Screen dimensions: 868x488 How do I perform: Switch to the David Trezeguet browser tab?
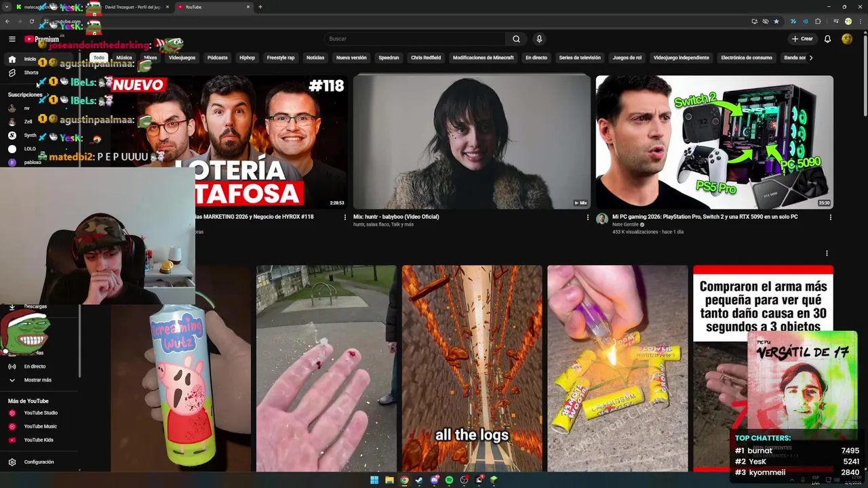pyautogui.click(x=132, y=7)
